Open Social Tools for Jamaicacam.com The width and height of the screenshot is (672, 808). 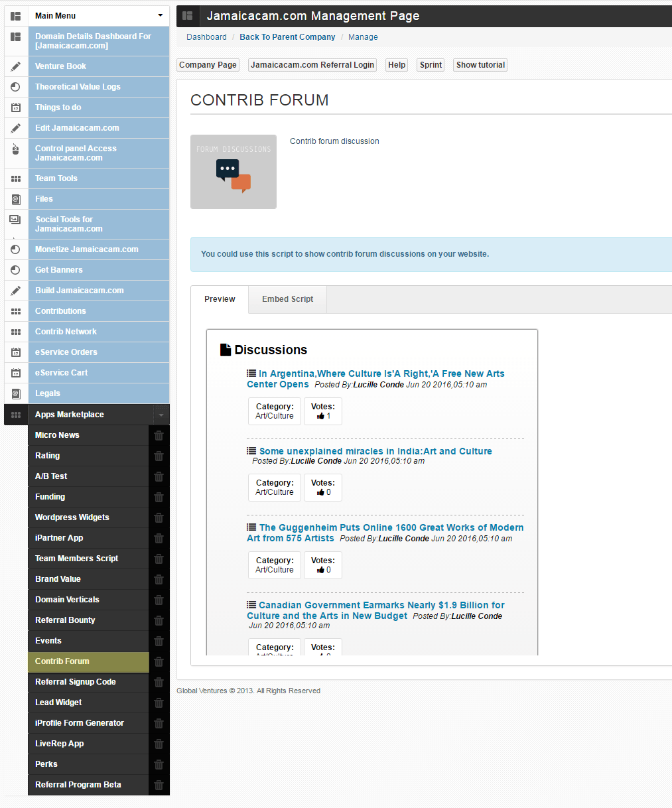[x=99, y=224]
